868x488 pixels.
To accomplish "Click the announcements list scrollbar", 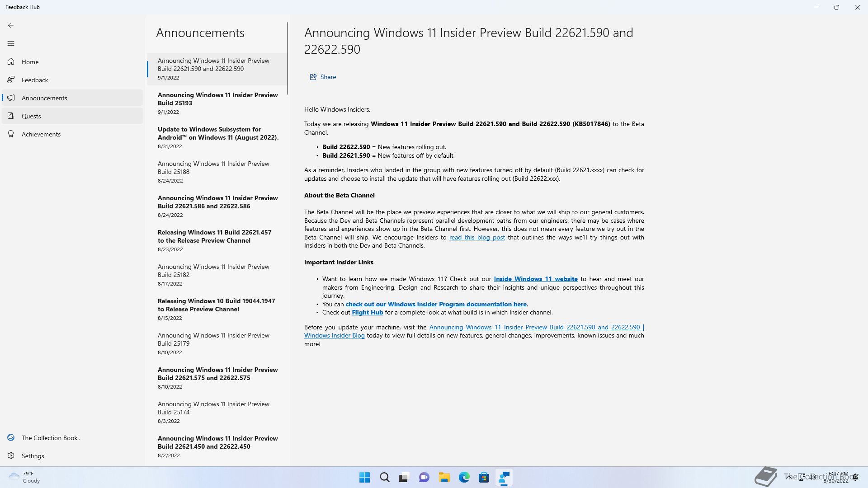I will 288,58.
